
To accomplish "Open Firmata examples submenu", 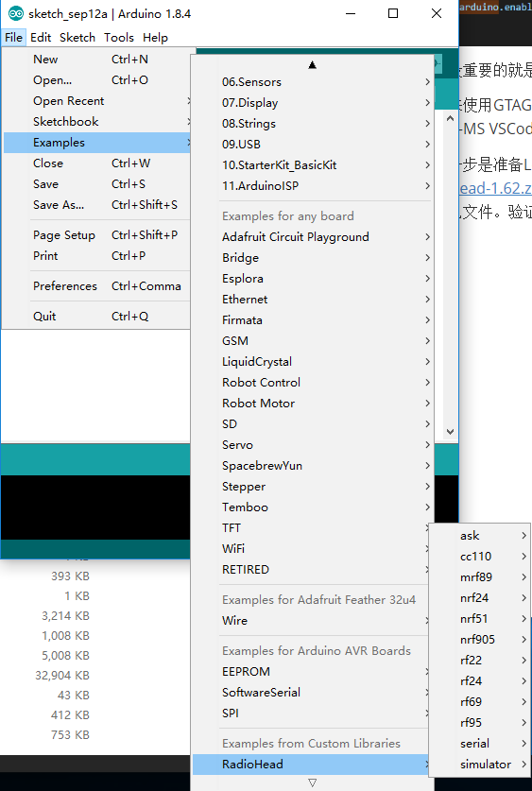I will [312, 319].
